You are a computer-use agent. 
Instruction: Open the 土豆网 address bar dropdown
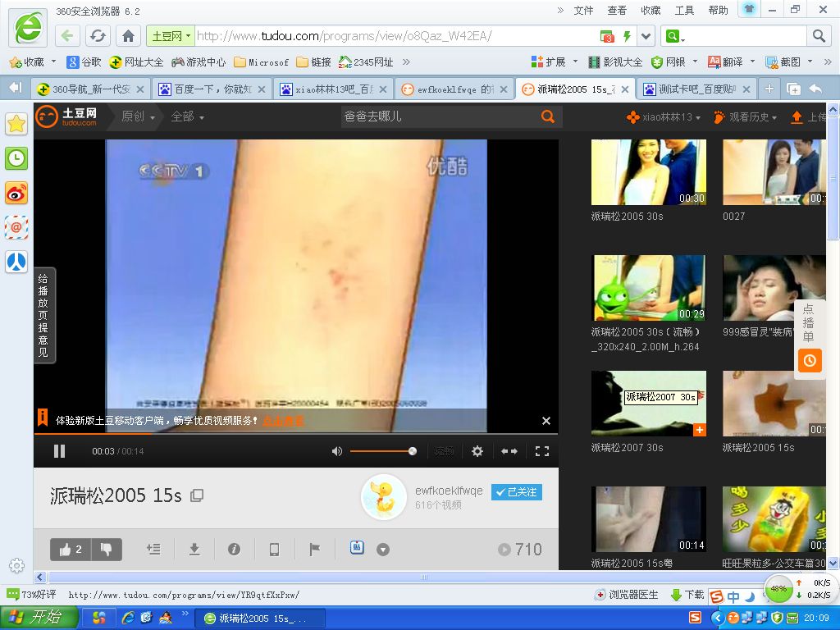click(171, 36)
